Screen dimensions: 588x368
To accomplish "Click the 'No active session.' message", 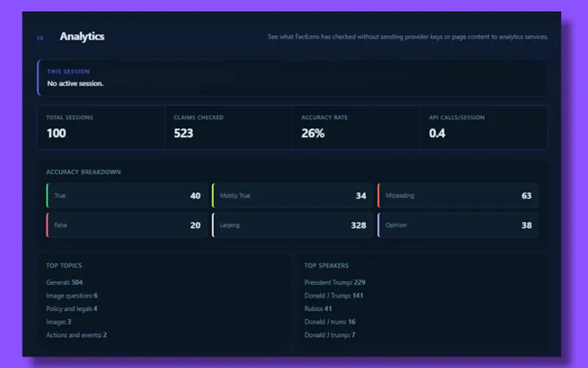I will [x=75, y=83].
